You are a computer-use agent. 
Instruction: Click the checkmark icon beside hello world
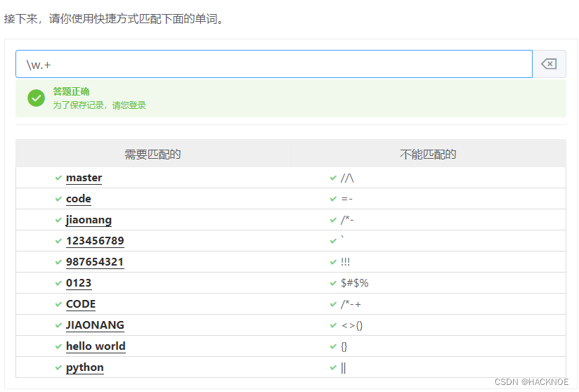point(58,346)
